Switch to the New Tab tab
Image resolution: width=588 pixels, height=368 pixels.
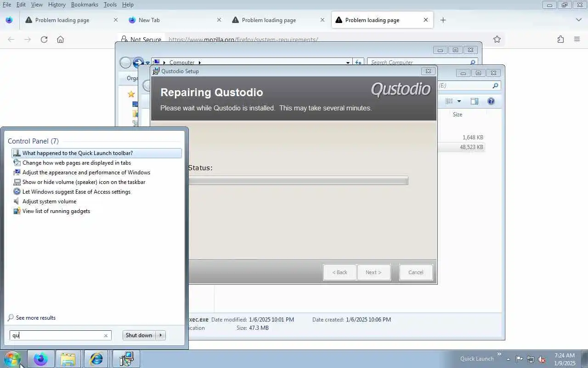[x=175, y=20]
